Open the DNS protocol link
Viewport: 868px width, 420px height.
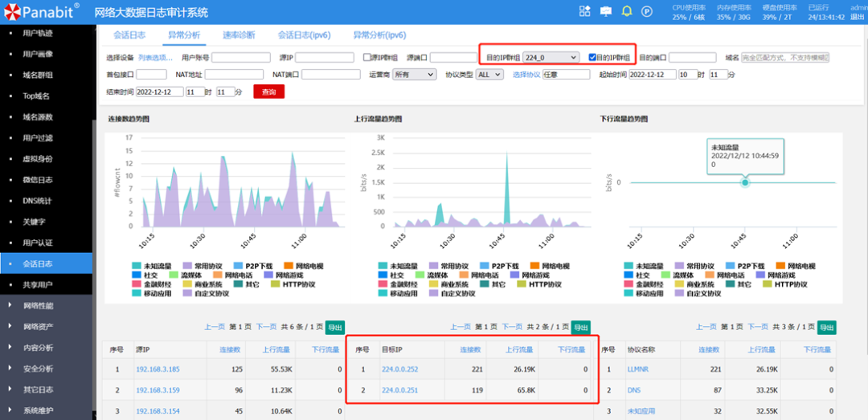634,390
